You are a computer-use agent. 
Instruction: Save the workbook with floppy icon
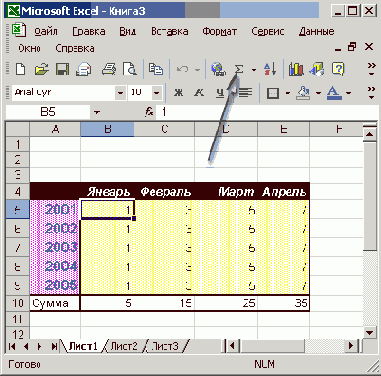coord(62,69)
